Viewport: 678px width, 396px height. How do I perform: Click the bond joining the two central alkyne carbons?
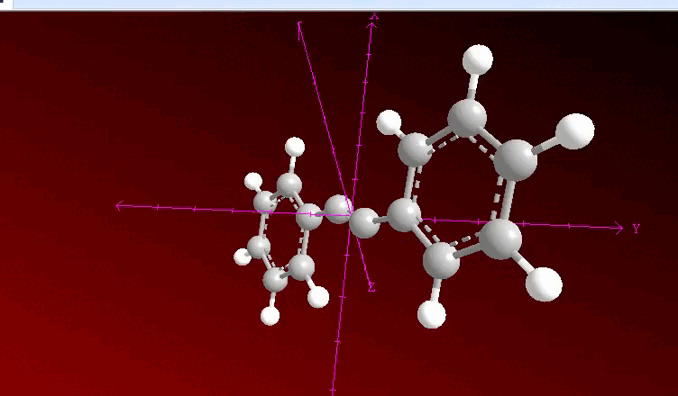tap(351, 216)
